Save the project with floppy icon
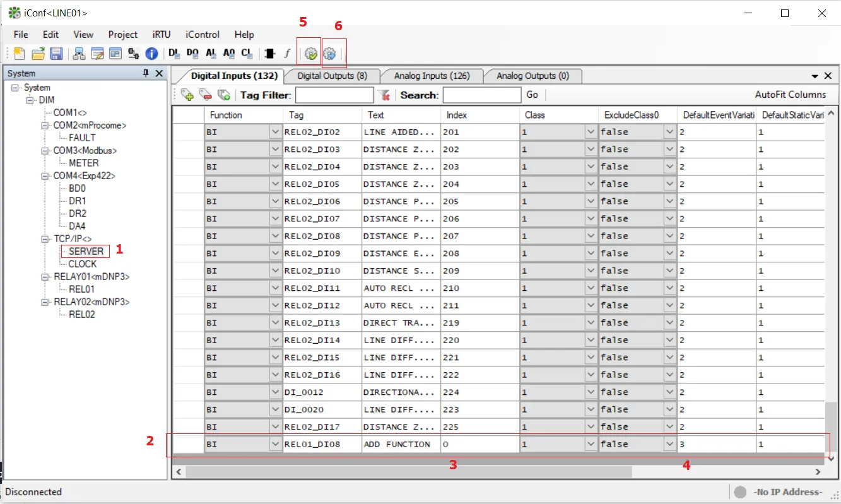Viewport: 841px width, 504px height. click(56, 54)
